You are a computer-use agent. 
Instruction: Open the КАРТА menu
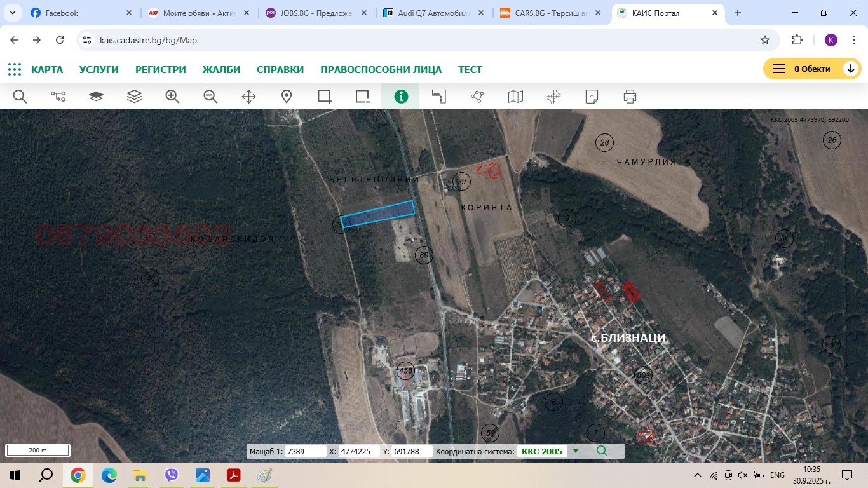(x=47, y=70)
